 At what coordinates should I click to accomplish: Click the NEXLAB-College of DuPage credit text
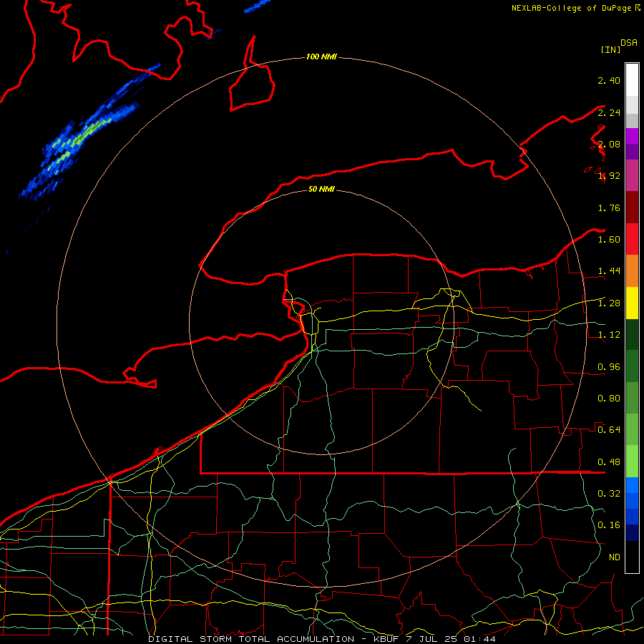tap(571, 8)
